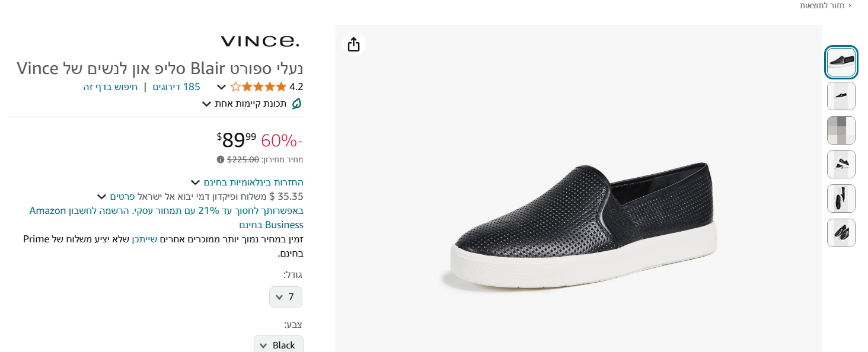
Task: Click the Amazon Business free signup link
Action: pyautogui.click(x=166, y=217)
